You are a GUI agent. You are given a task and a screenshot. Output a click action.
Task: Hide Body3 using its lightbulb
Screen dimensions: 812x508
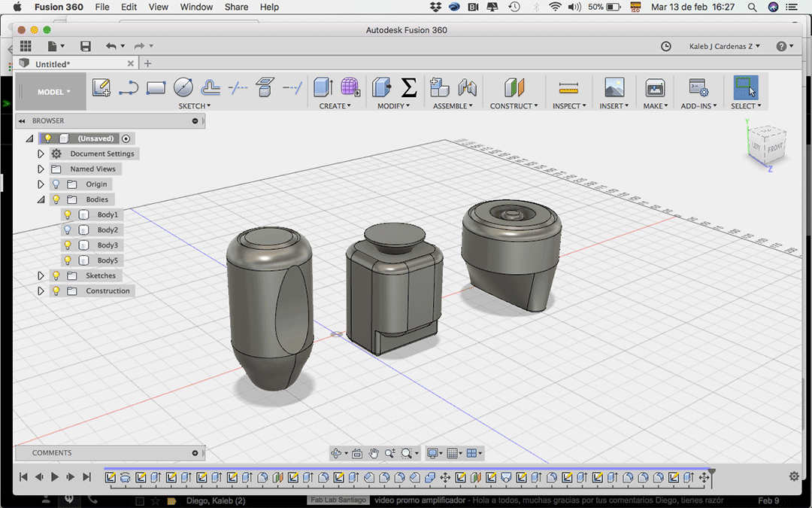(68, 245)
